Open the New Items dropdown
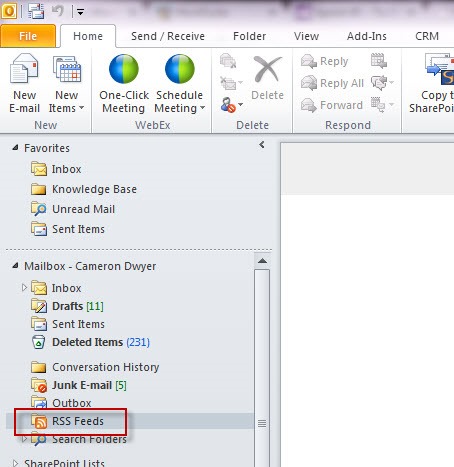The image size is (454, 467). tap(67, 84)
